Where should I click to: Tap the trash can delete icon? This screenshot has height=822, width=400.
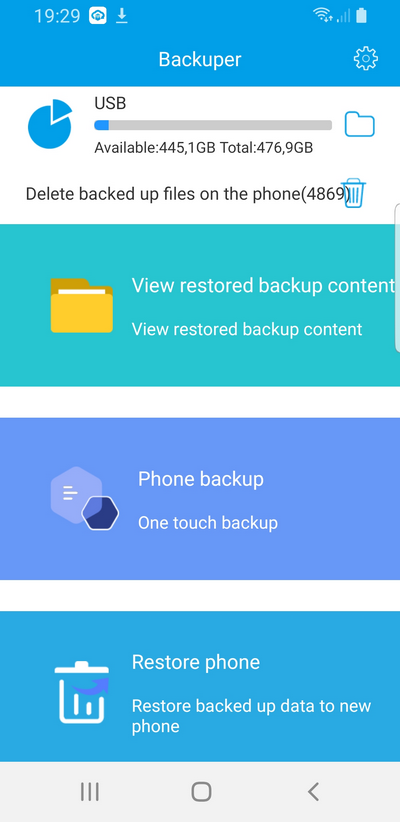[x=354, y=193]
